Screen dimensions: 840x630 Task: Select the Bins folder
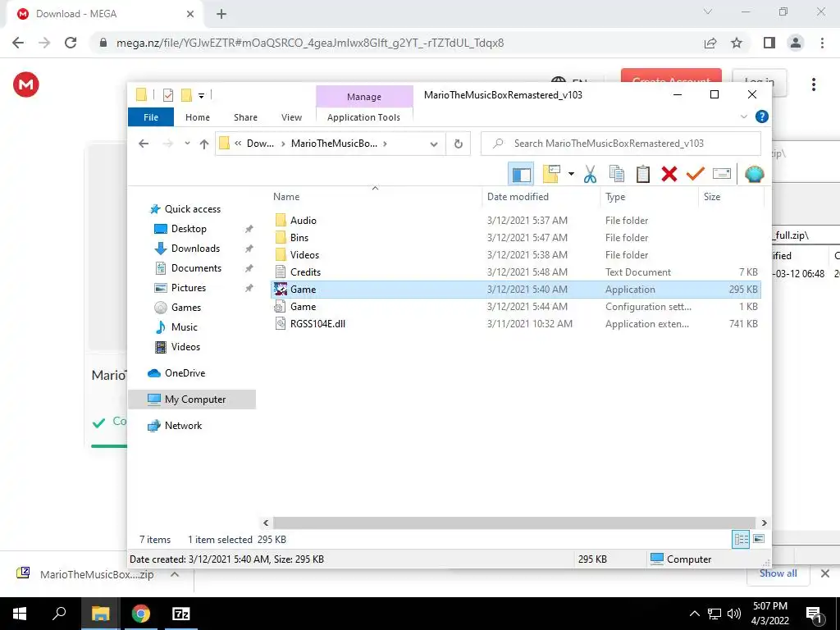(515, 238)
